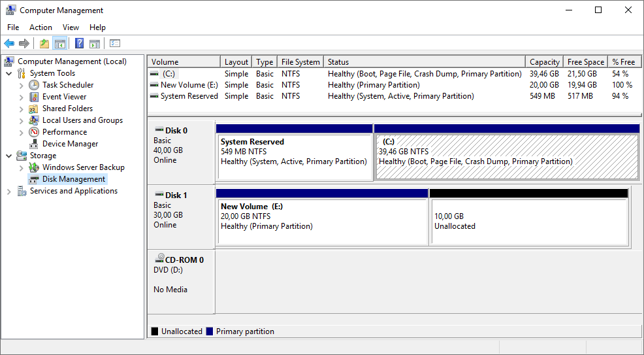
Task: Select Computer Management (Local) root label
Action: [x=72, y=61]
